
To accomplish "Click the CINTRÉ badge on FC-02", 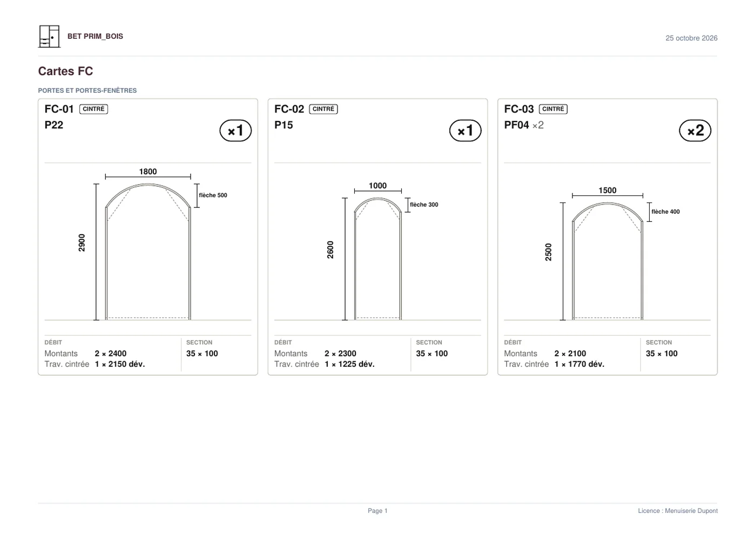I will point(323,109).
